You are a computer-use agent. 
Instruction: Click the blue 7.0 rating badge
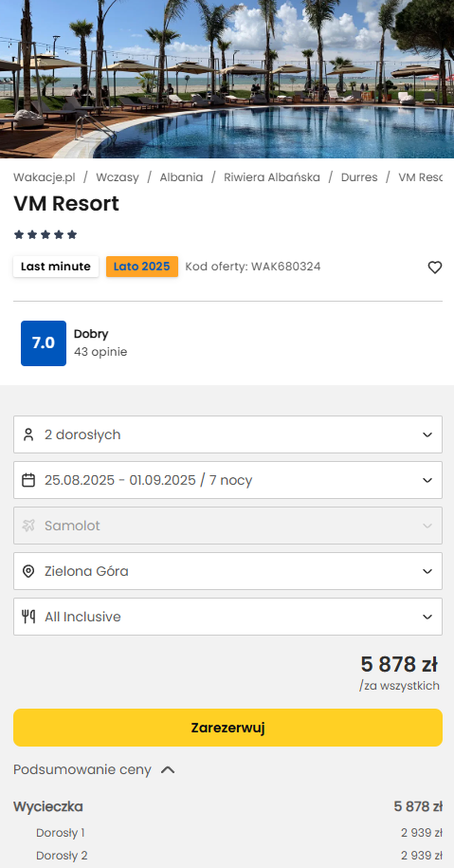pyautogui.click(x=44, y=343)
